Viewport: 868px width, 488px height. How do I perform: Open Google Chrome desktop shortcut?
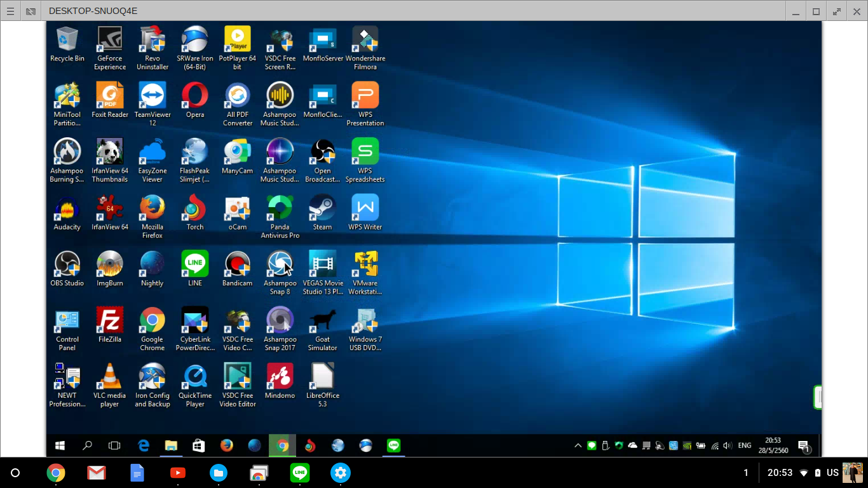pyautogui.click(x=153, y=329)
